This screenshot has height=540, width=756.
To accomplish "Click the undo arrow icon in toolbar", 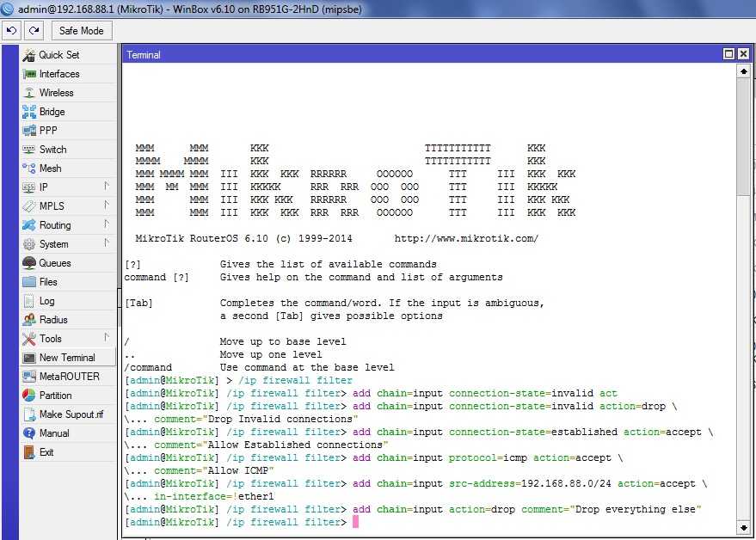I will pos(11,30).
